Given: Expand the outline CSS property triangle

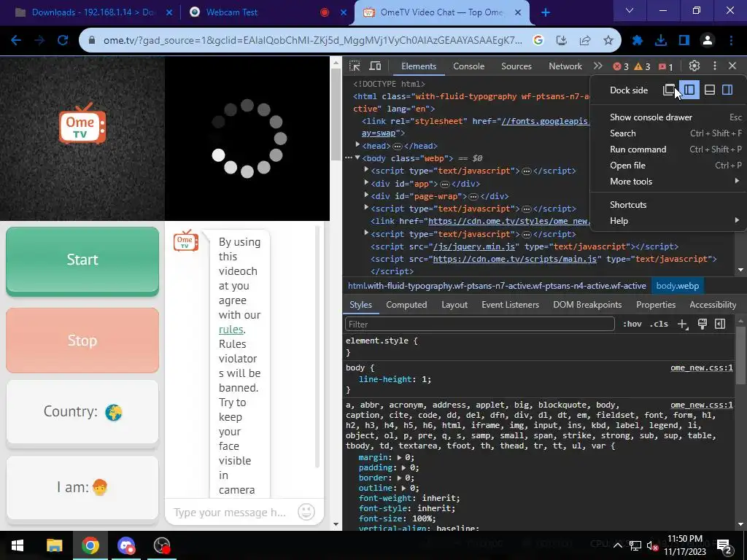Looking at the screenshot, I should tap(404, 488).
